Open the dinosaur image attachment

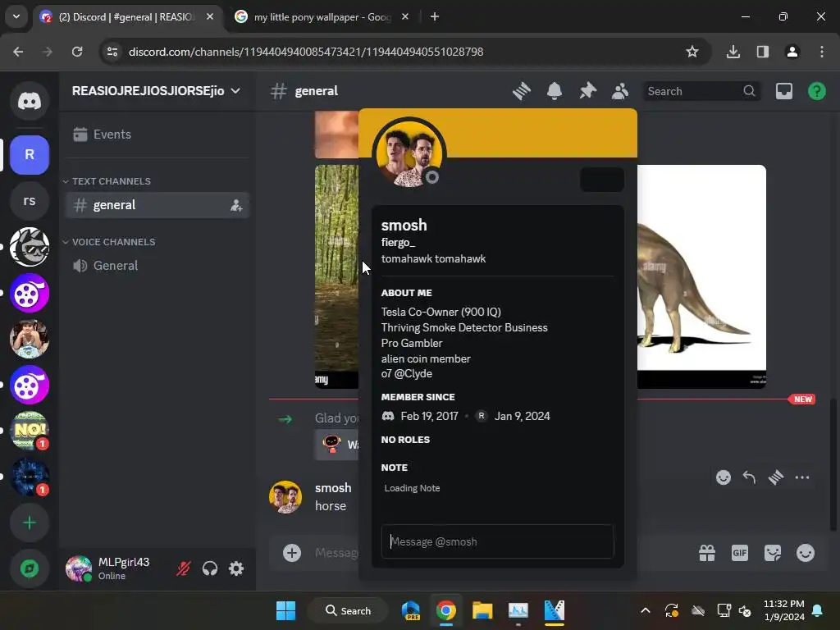coord(701,276)
